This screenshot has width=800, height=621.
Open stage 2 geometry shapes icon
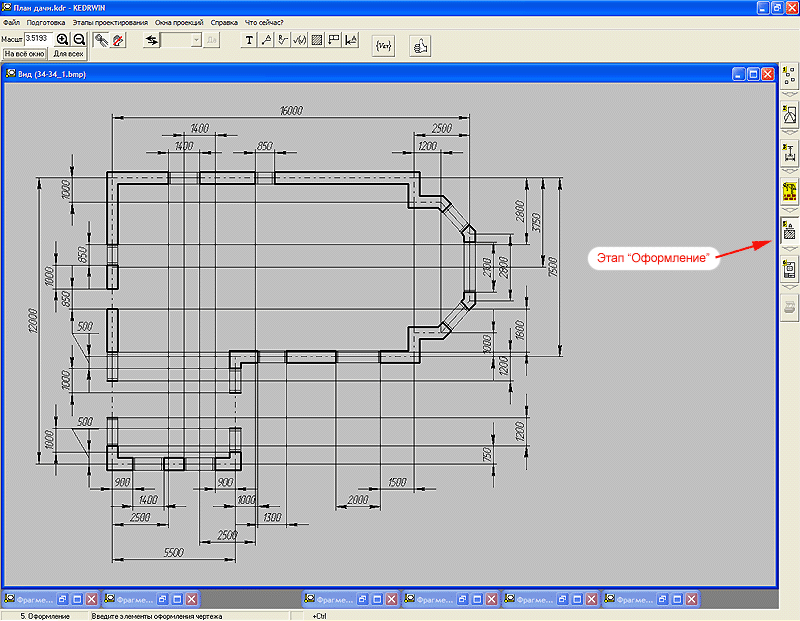789,114
